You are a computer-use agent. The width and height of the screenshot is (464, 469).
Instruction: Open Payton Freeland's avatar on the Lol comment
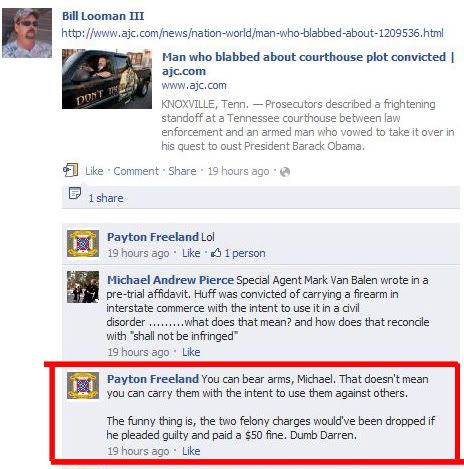pos(83,243)
